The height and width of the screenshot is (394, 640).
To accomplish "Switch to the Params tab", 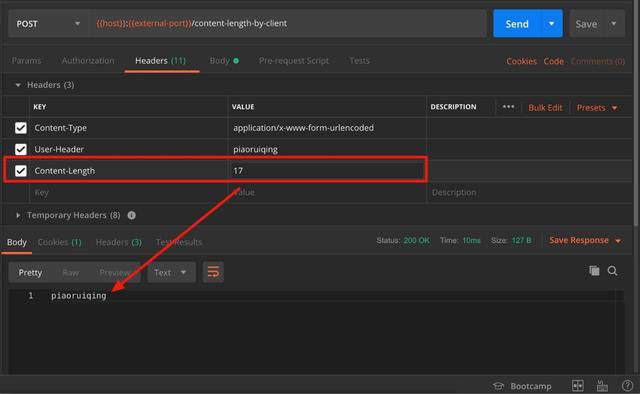I will [x=27, y=61].
